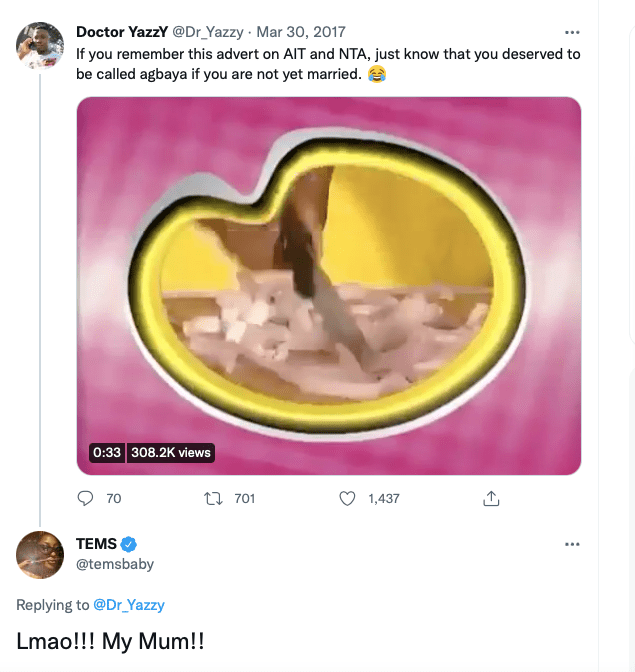Open more options for Doctor YazzY's tweet
The image size is (635, 672).
click(571, 32)
